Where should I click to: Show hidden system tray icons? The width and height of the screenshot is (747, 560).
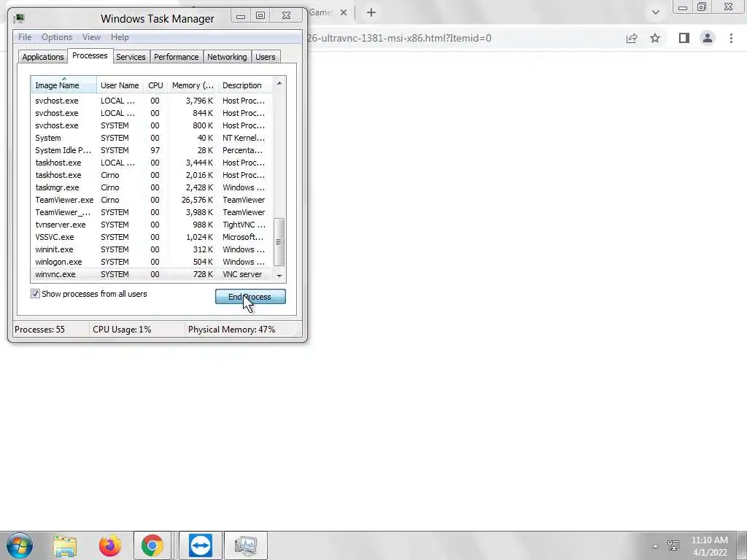(x=655, y=546)
